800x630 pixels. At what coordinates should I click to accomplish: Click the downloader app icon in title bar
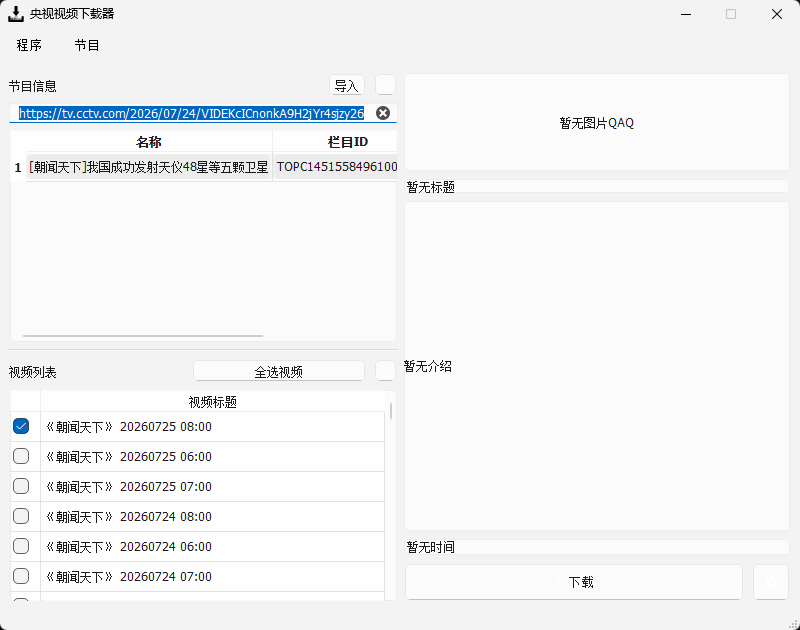[16, 14]
